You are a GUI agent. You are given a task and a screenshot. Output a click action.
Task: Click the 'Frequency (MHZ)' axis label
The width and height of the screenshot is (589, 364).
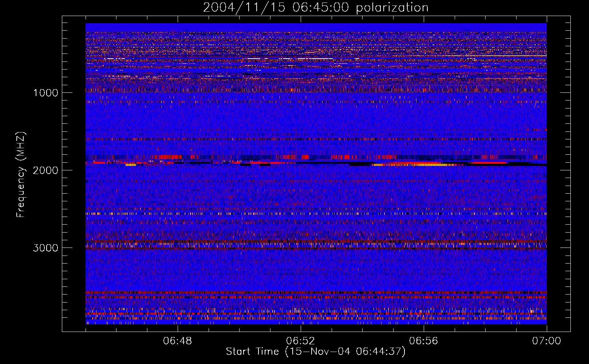[x=21, y=175]
